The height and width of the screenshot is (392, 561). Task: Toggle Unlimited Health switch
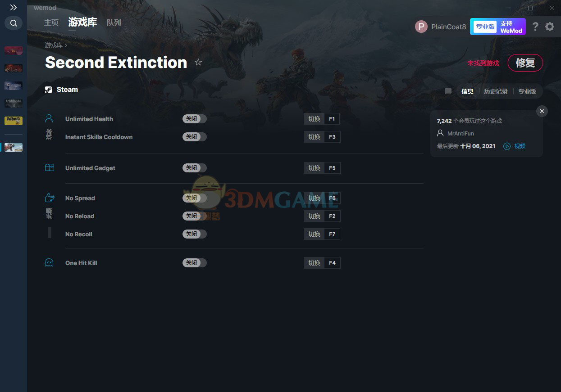click(195, 119)
